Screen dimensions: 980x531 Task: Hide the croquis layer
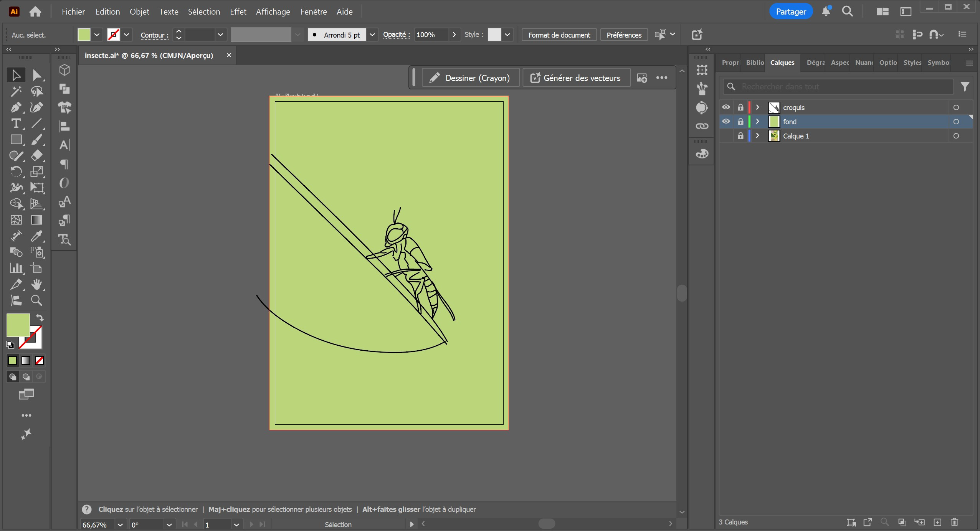[x=726, y=107]
